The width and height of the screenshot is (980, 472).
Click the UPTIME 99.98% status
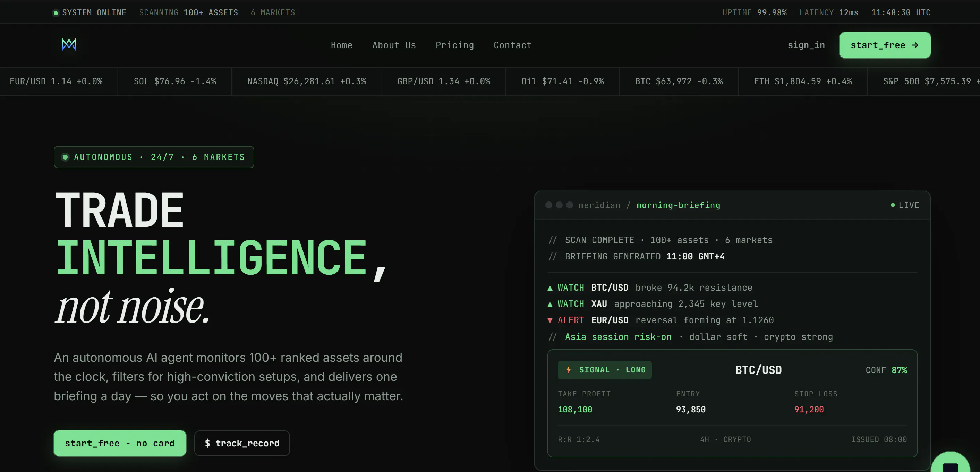755,12
